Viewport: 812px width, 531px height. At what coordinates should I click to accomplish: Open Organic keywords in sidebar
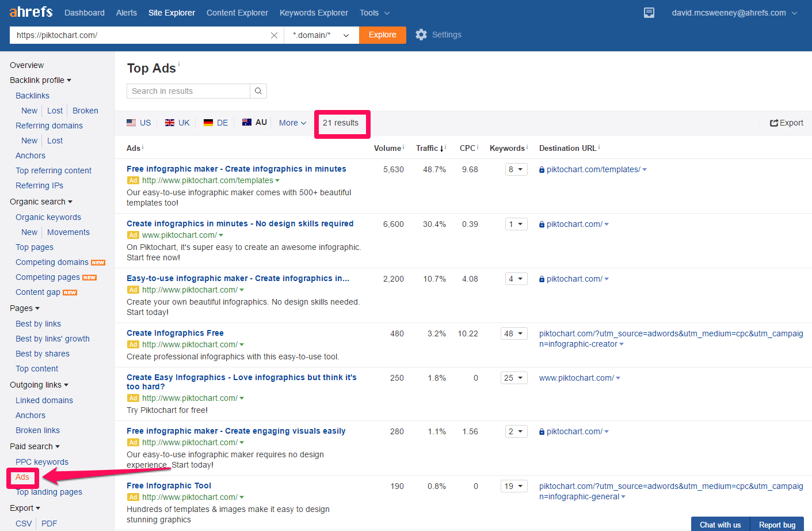pyautogui.click(x=48, y=217)
